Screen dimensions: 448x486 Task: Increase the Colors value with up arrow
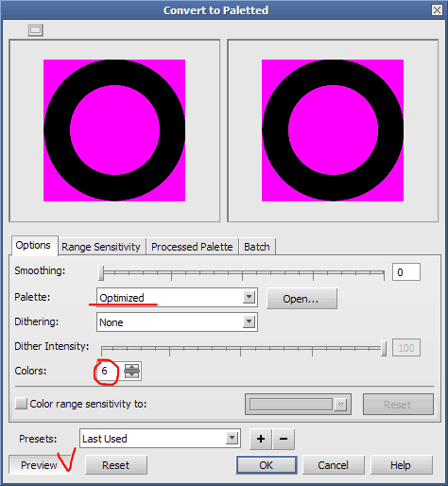click(131, 367)
